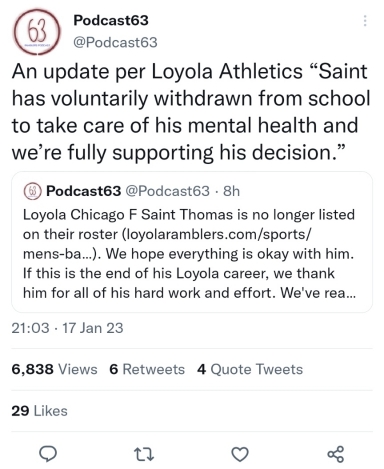384x469 pixels.
Task: Follow the loyolaramblers.com roster link
Action: (x=217, y=235)
